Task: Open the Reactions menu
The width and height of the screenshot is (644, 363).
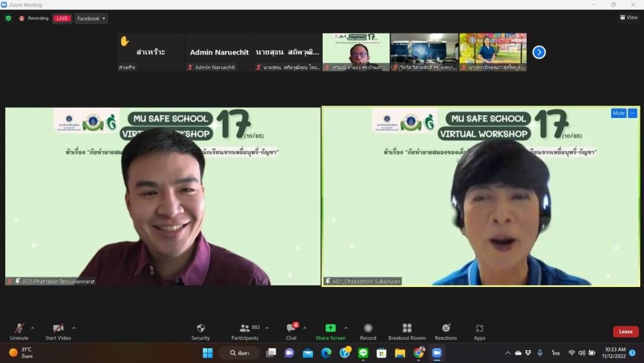Action: [446, 328]
